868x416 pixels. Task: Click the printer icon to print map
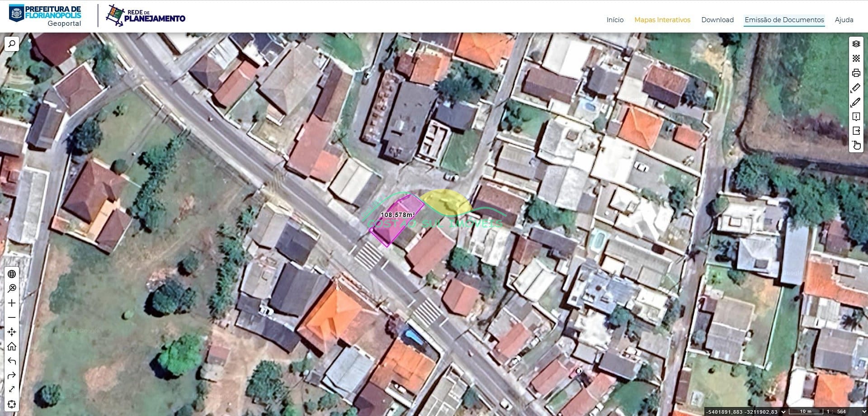(856, 73)
